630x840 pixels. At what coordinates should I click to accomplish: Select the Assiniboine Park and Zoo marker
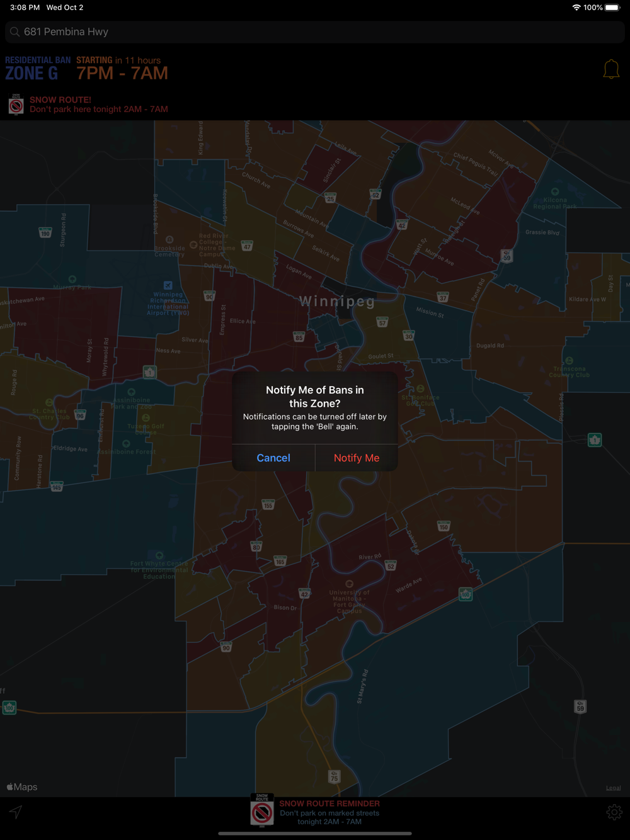pos(131,392)
